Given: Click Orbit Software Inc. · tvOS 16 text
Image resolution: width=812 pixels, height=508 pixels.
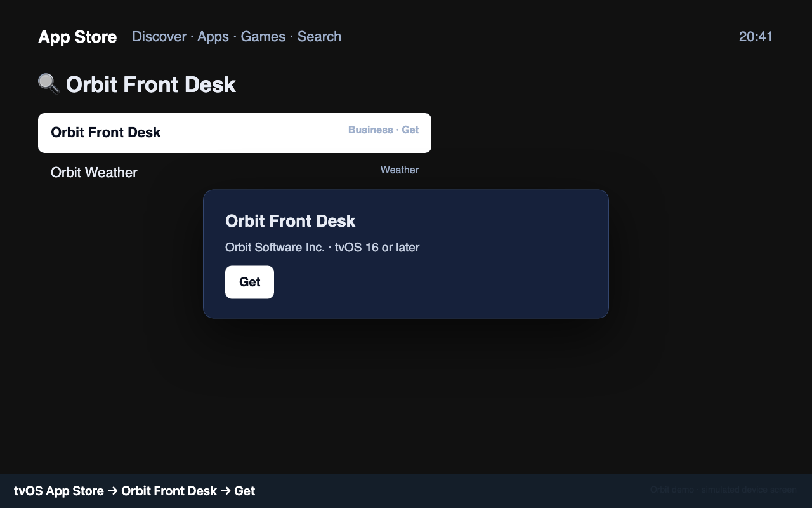Looking at the screenshot, I should click(322, 247).
